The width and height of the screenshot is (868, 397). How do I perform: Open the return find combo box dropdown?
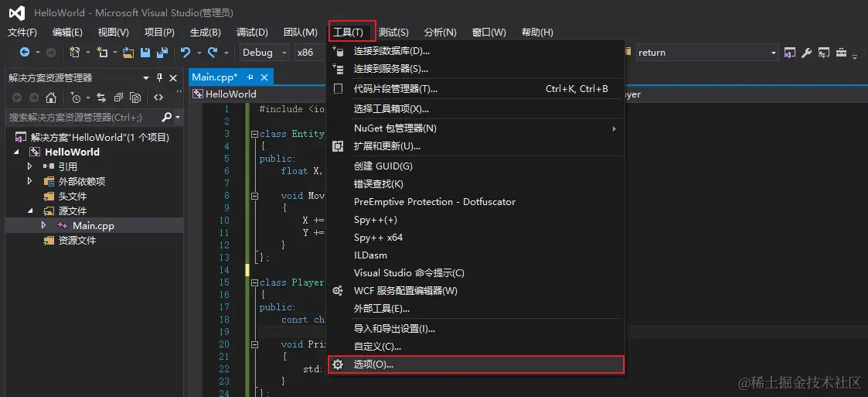774,52
